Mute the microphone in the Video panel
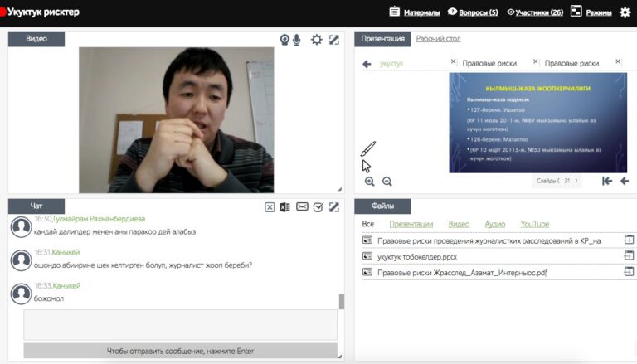The image size is (637, 364). (x=296, y=40)
